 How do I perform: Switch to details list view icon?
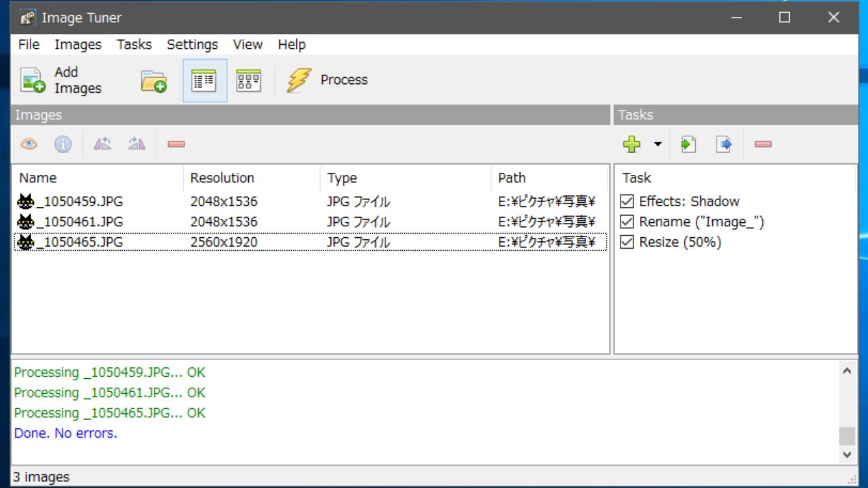[x=204, y=81]
